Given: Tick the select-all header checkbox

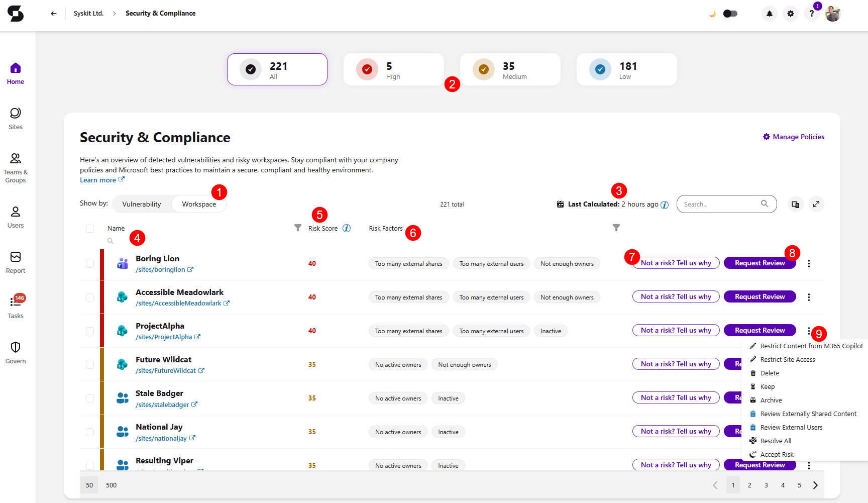Looking at the screenshot, I should click(x=90, y=229).
